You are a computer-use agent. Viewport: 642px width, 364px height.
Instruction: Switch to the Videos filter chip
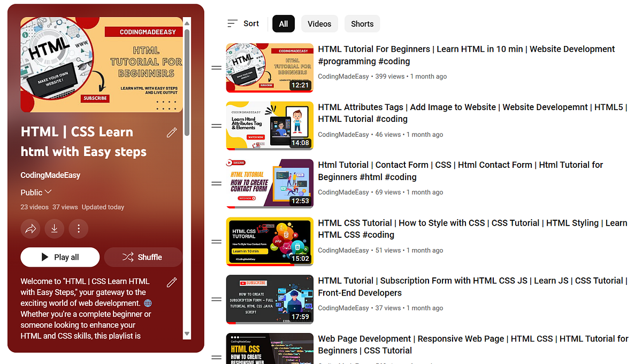(319, 24)
